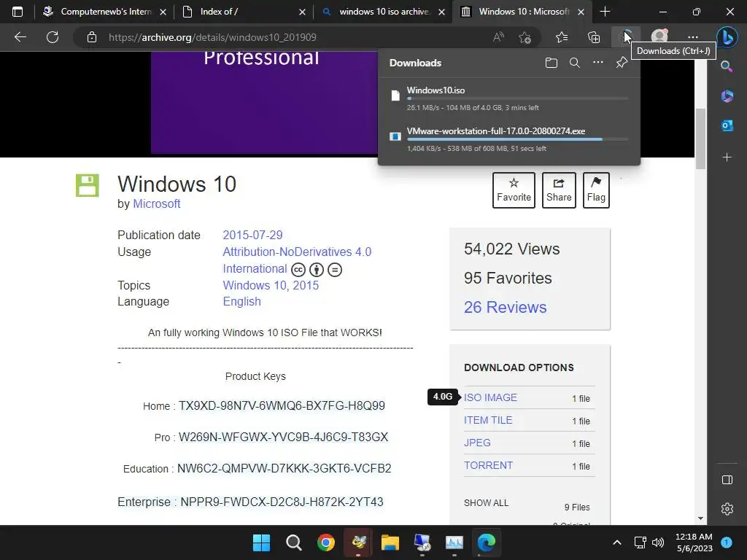This screenshot has width=747, height=560.
Task: Open Edge Settings and more ellipsis
Action: pos(693,37)
